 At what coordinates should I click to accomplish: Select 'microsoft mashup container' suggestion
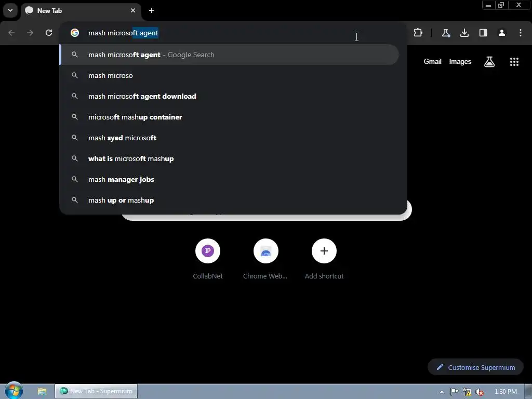pos(229,117)
